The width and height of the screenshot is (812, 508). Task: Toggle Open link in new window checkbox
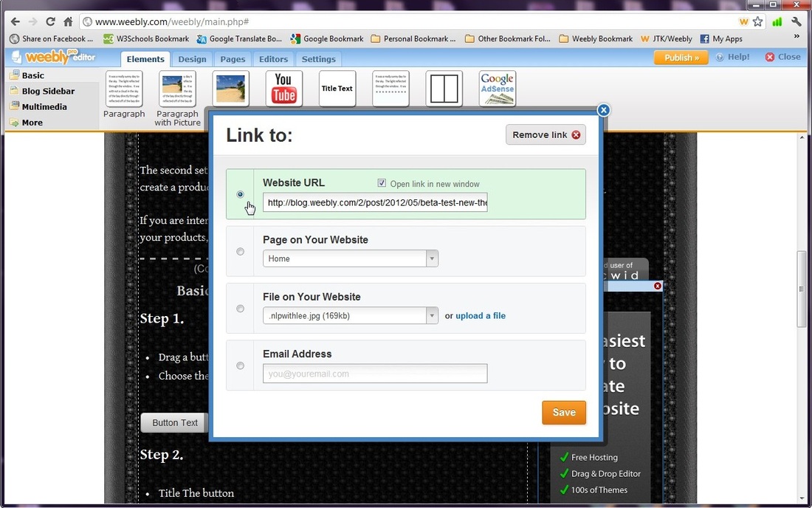click(x=382, y=183)
